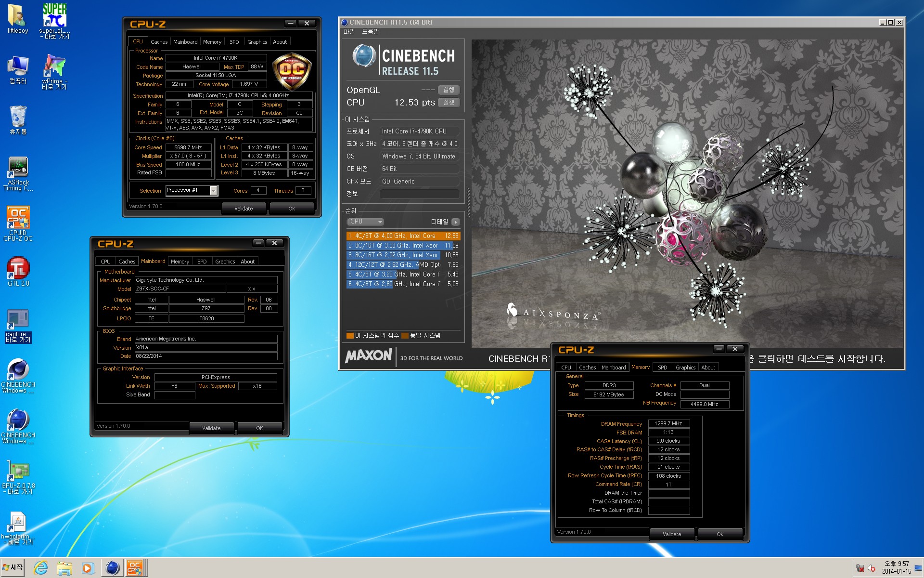Image resolution: width=924 pixels, height=578 pixels.
Task: Click the info (정보) input field
Action: pos(419,194)
